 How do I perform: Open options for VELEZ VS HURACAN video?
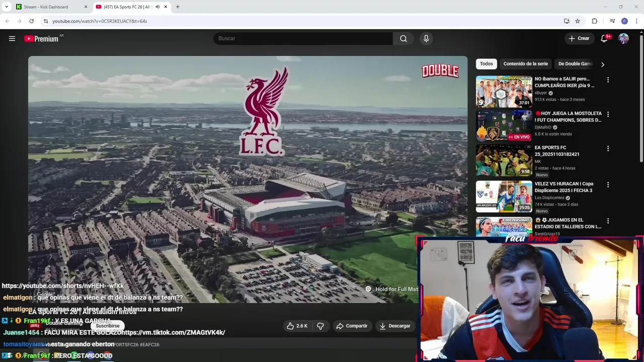608,185
